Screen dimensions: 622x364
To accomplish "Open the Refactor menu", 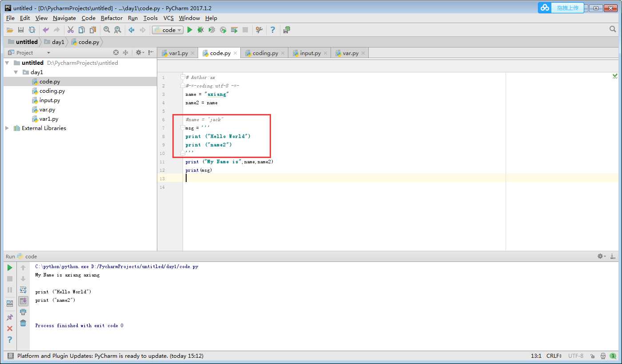I will [x=112, y=18].
